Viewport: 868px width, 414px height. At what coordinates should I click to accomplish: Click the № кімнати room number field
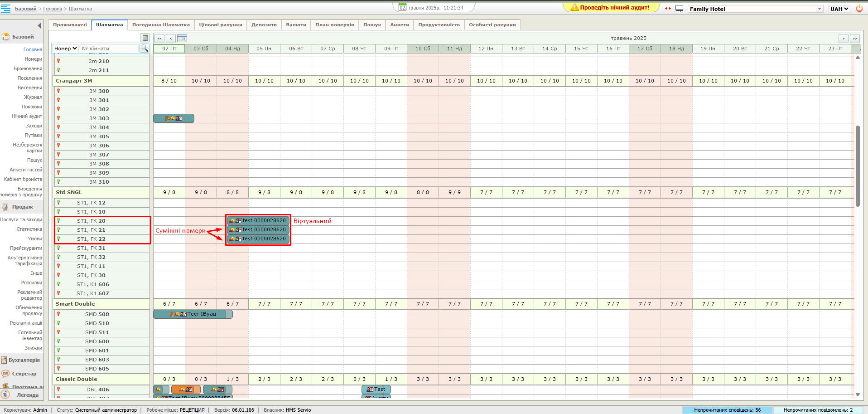(109, 49)
